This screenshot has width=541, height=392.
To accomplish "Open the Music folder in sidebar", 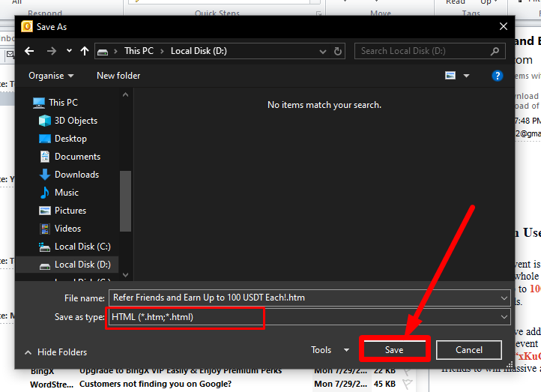I will tap(66, 193).
